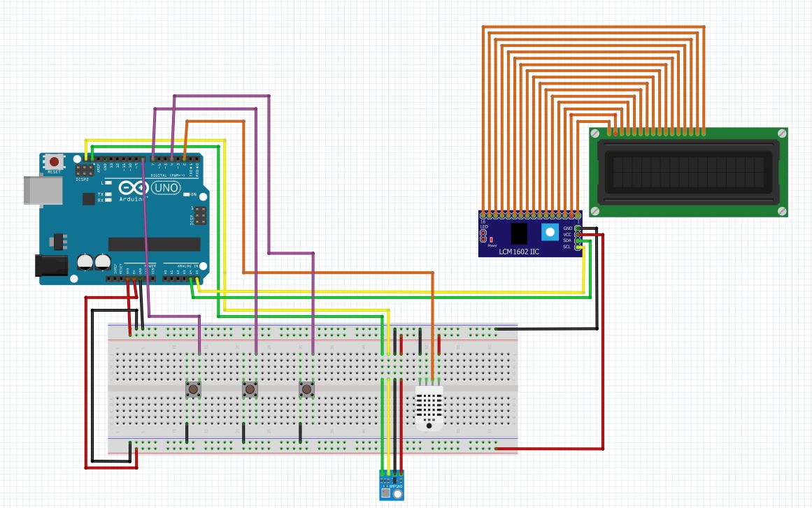The image size is (812, 508).
Task: Click the dark LCD screen of the display
Action: [x=688, y=173]
